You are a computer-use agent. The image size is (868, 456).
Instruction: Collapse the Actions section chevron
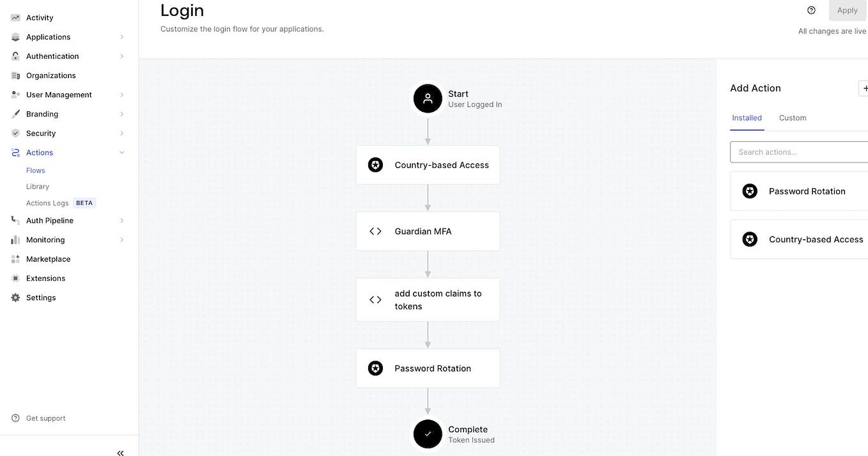coord(121,152)
